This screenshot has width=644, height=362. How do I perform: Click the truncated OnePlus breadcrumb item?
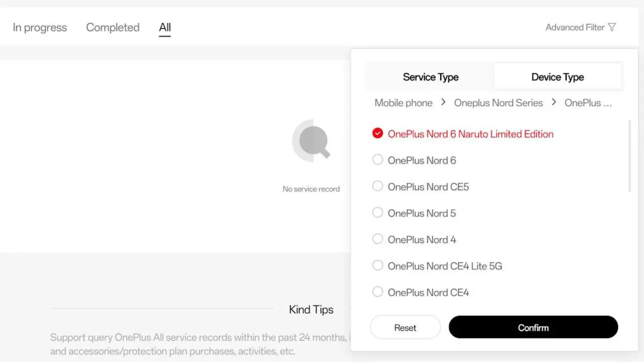click(588, 103)
